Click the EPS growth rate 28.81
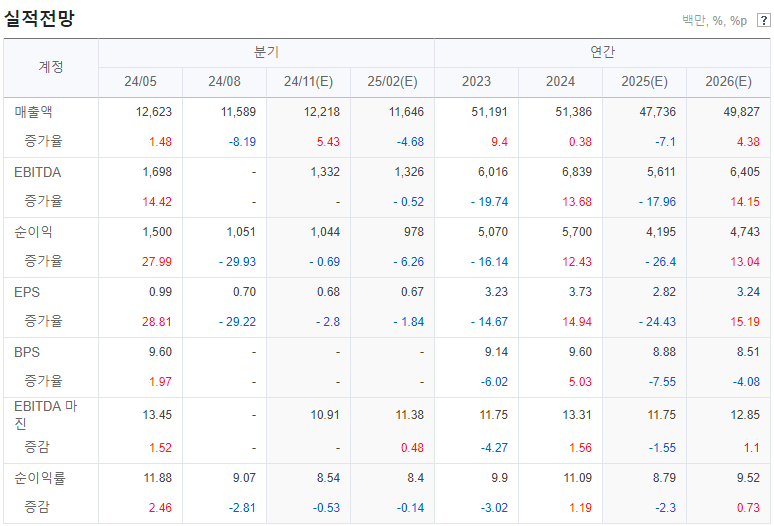This screenshot has width=774, height=526. (157, 322)
